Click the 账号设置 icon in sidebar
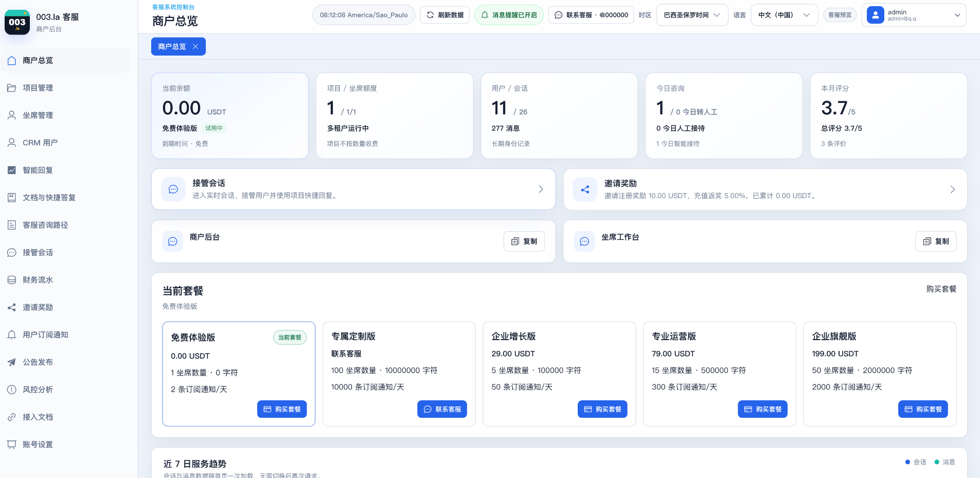 [12, 445]
